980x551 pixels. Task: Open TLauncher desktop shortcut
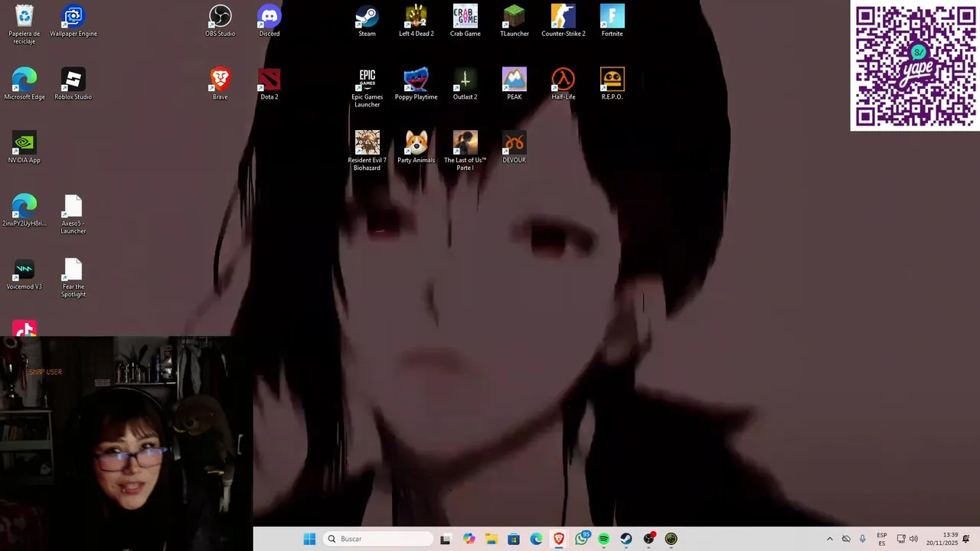[514, 21]
